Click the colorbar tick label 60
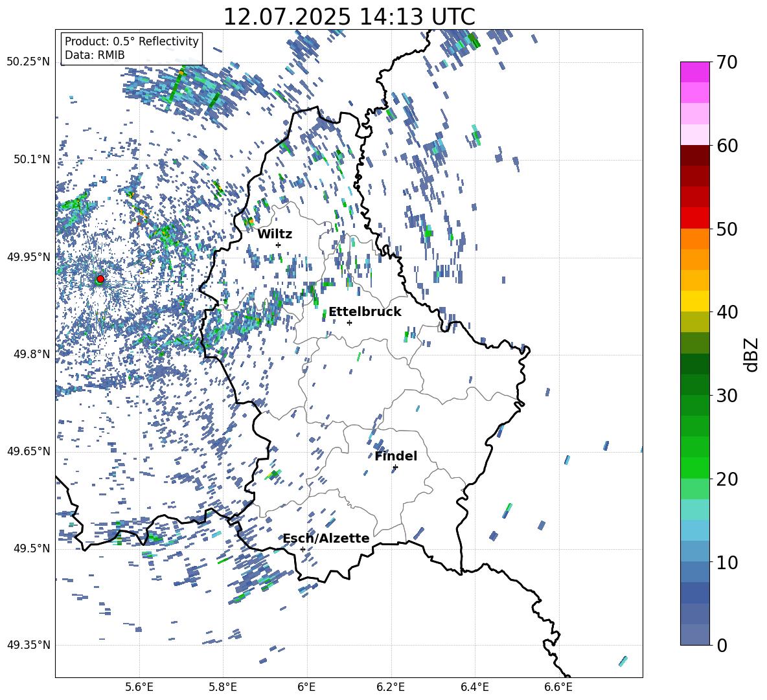 [x=727, y=146]
